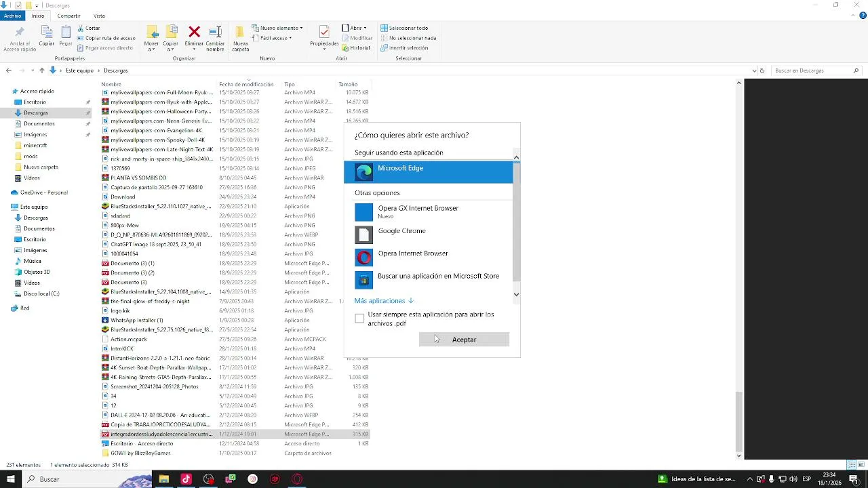This screenshot has width=868, height=488.
Task: Open the Fácil acceso dropdown
Action: click(x=272, y=38)
